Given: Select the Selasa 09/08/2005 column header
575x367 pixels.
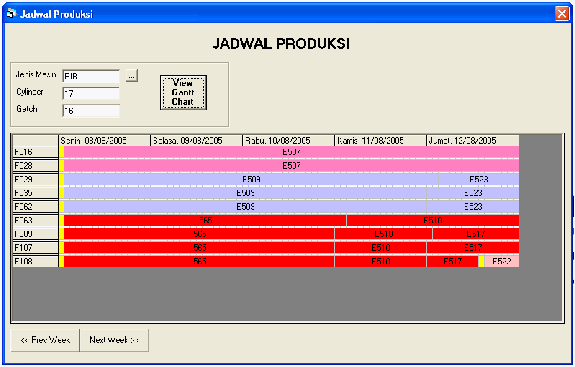Looking at the screenshot, I should (197, 140).
